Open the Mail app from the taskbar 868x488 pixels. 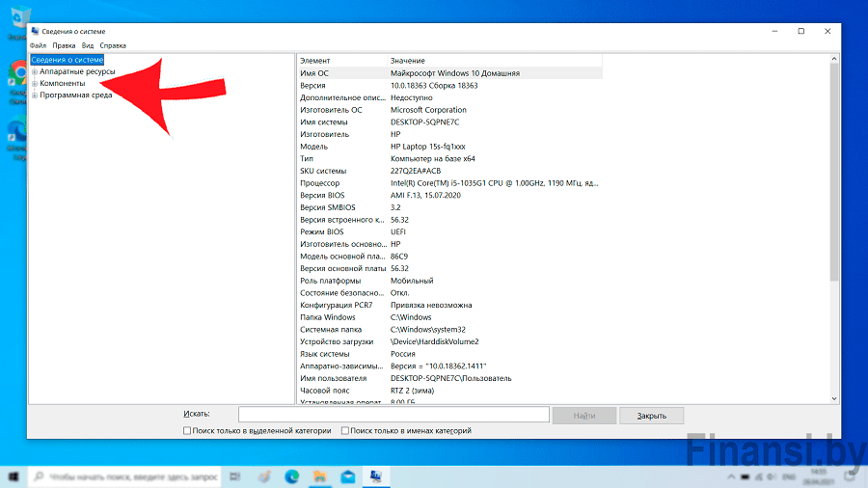(348, 476)
